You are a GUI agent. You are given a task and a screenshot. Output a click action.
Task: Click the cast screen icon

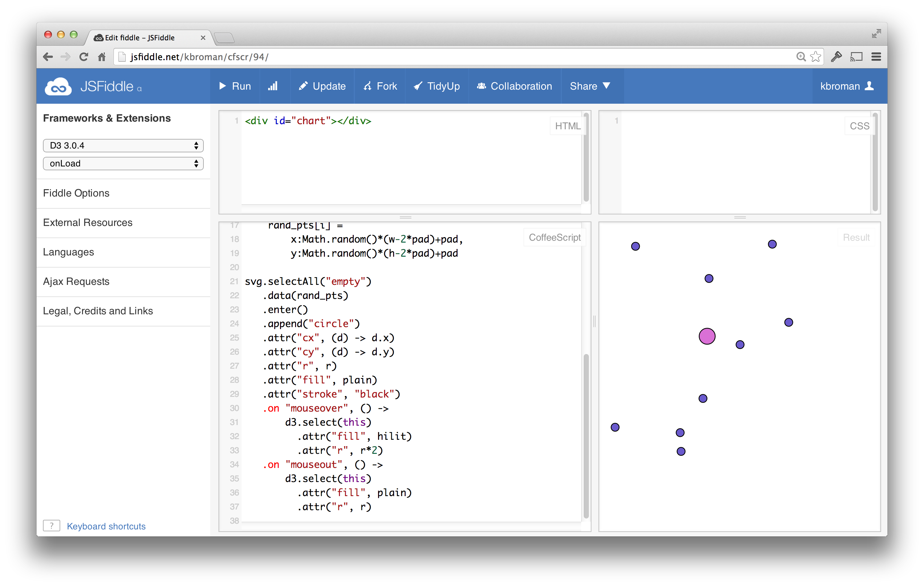[x=856, y=57]
